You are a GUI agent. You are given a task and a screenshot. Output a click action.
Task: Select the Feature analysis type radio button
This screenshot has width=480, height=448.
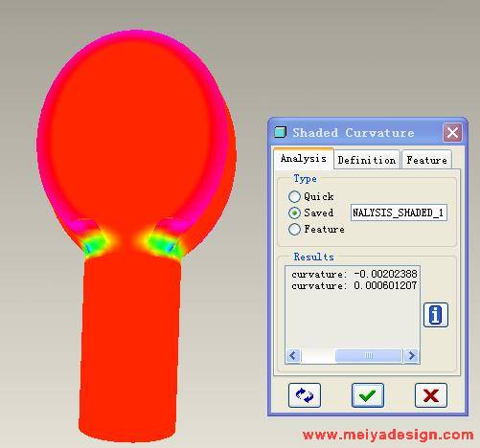[294, 229]
